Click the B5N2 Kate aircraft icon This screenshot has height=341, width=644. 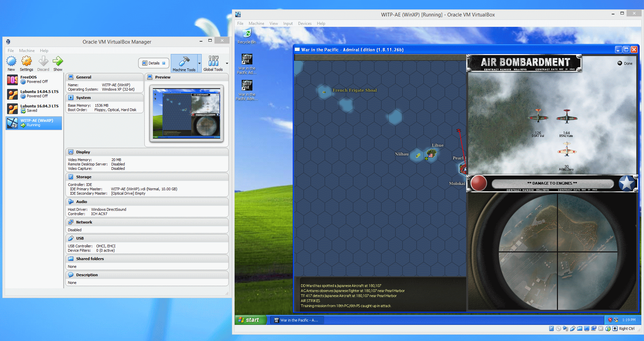coord(567,116)
